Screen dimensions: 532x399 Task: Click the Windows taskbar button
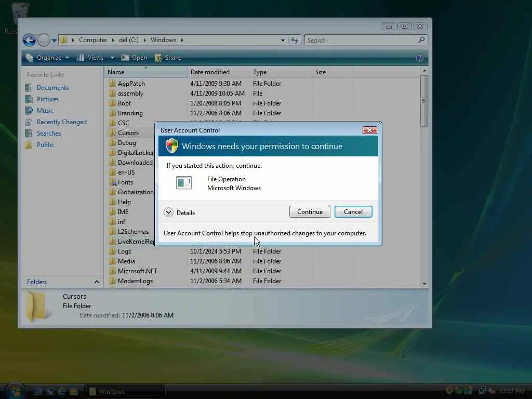125,392
